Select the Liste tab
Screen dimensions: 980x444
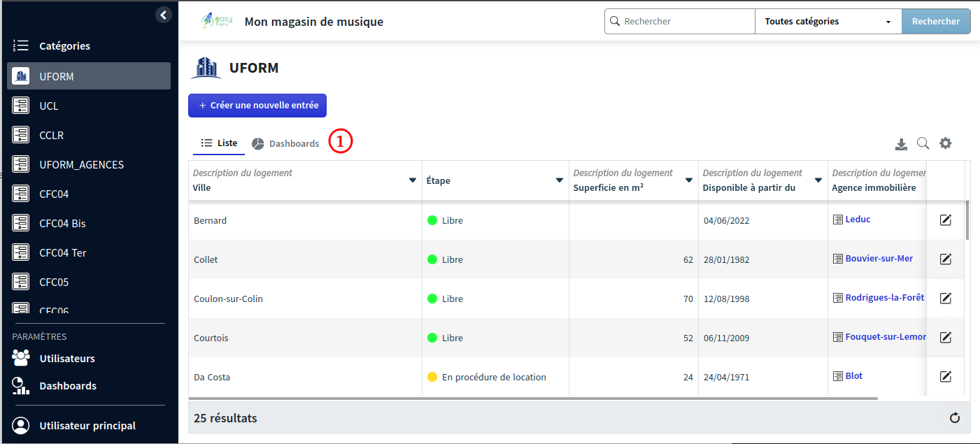pyautogui.click(x=219, y=143)
